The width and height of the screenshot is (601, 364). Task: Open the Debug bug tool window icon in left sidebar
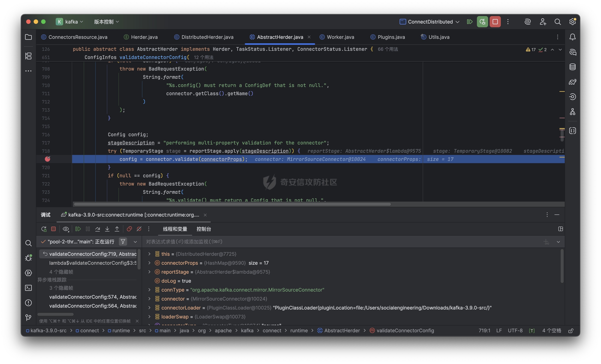click(28, 258)
